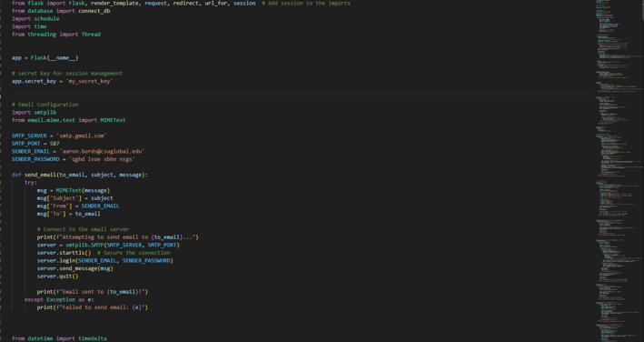Click the 'app = Flask(__name__)' line
Viewport: 644px width, 342px height.
pos(45,58)
